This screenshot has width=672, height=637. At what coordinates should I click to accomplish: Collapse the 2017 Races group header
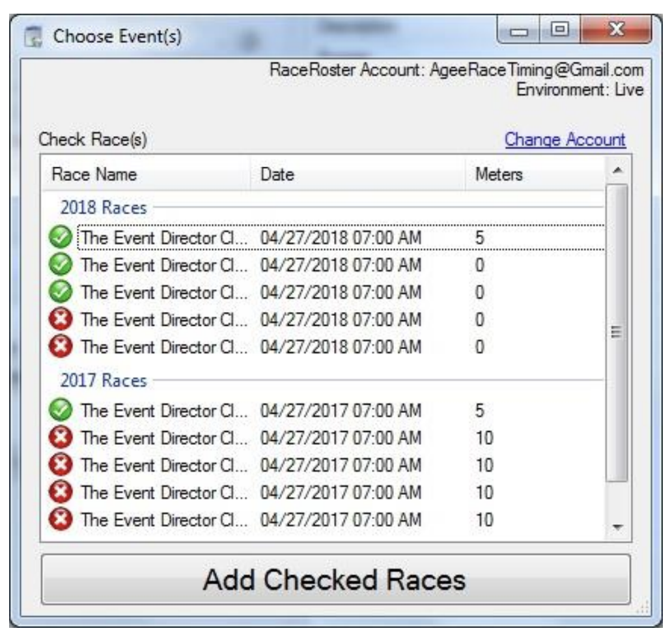103,380
